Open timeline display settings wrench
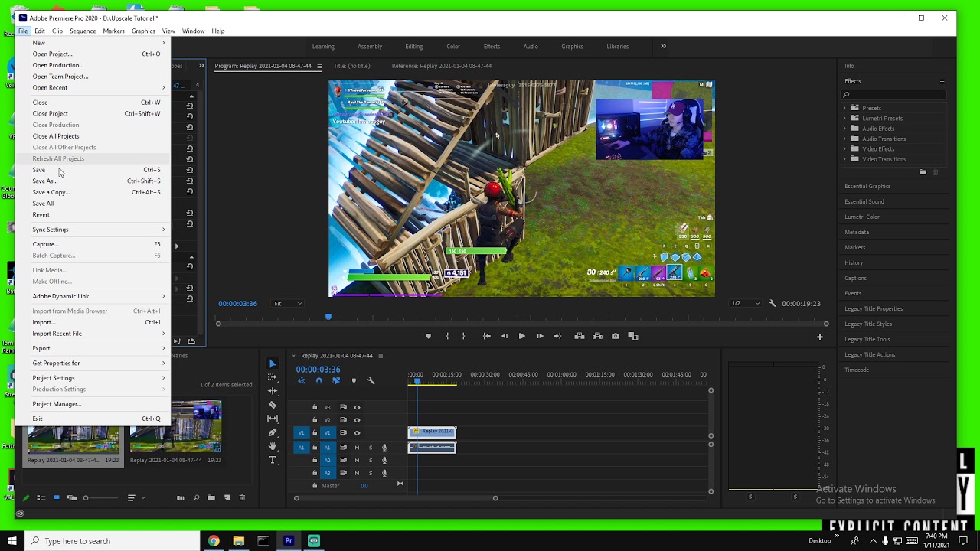 (x=371, y=380)
